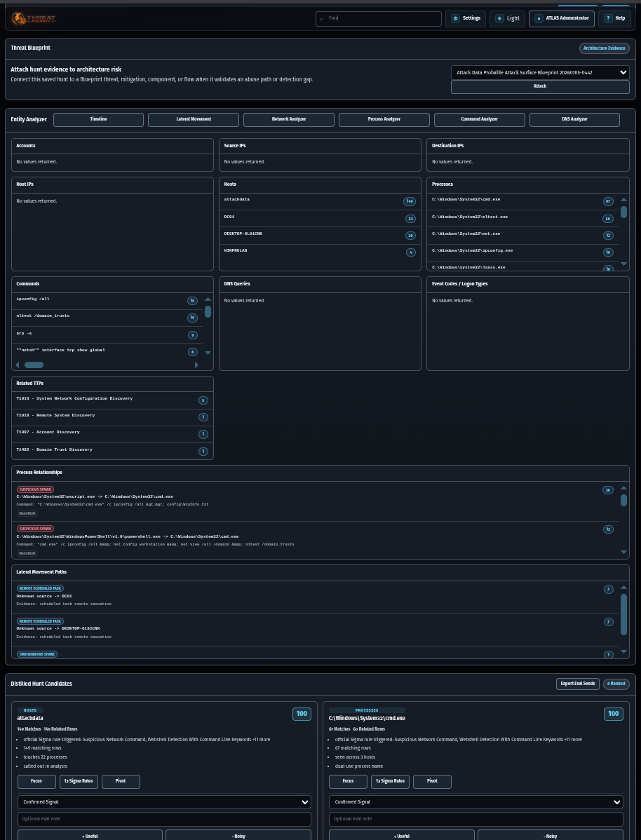
Task: Click Commands horizontal scroll left arrow
Action: point(17,365)
